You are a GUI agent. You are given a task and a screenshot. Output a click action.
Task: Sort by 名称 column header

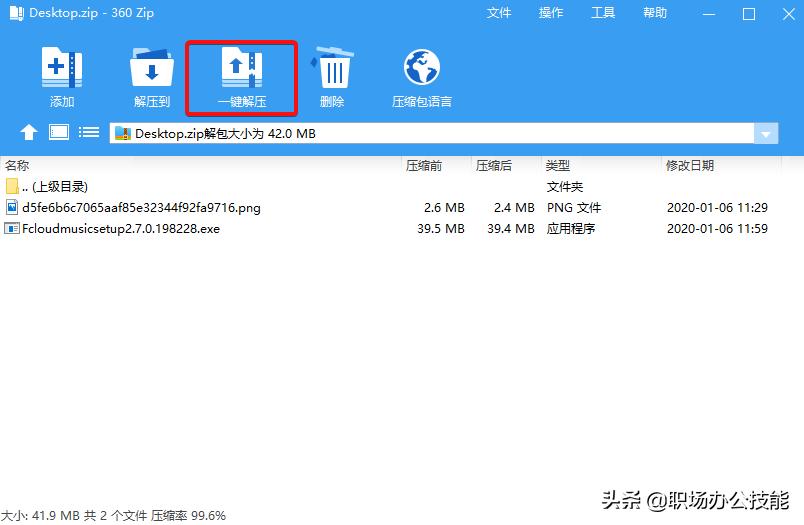[x=17, y=165]
